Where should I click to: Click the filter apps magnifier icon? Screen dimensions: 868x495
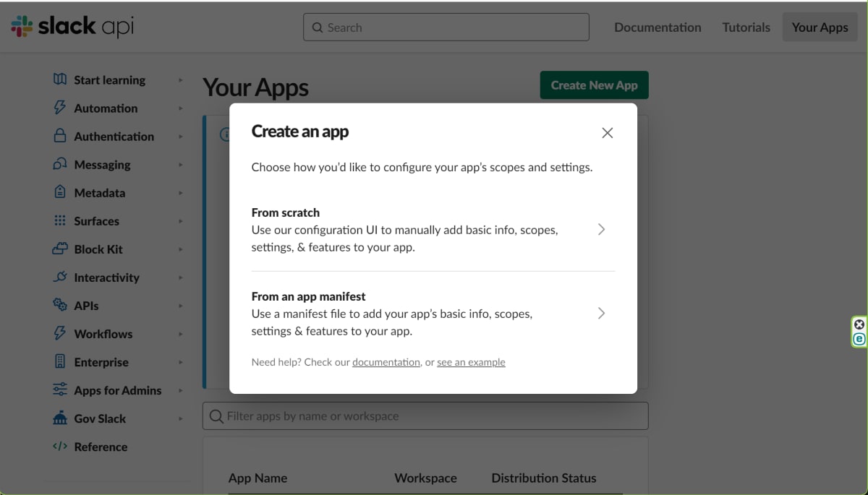(x=216, y=416)
